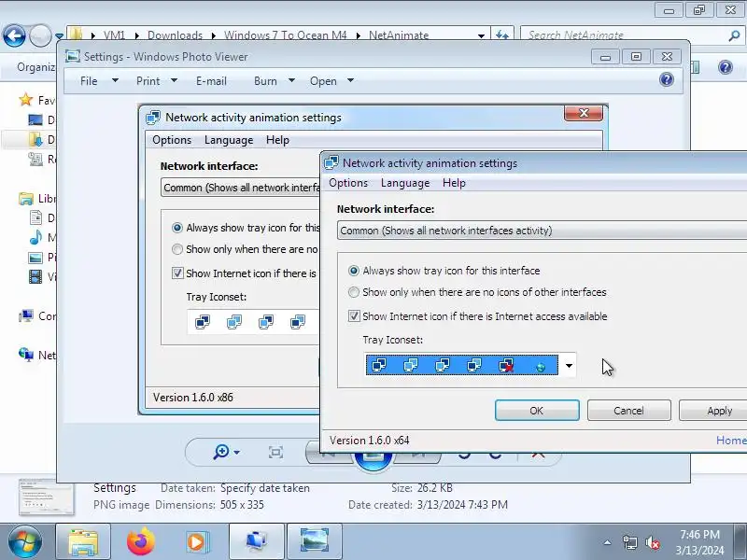Click the Computer icon in the navigation pane

(26, 315)
